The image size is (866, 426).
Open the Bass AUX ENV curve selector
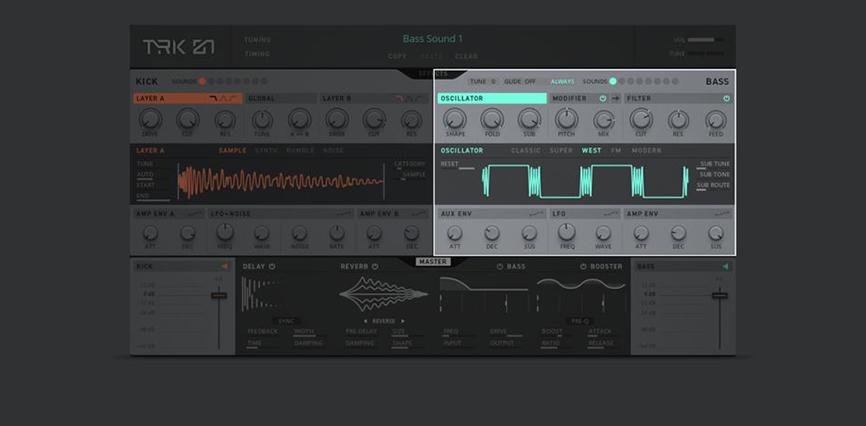(536, 214)
